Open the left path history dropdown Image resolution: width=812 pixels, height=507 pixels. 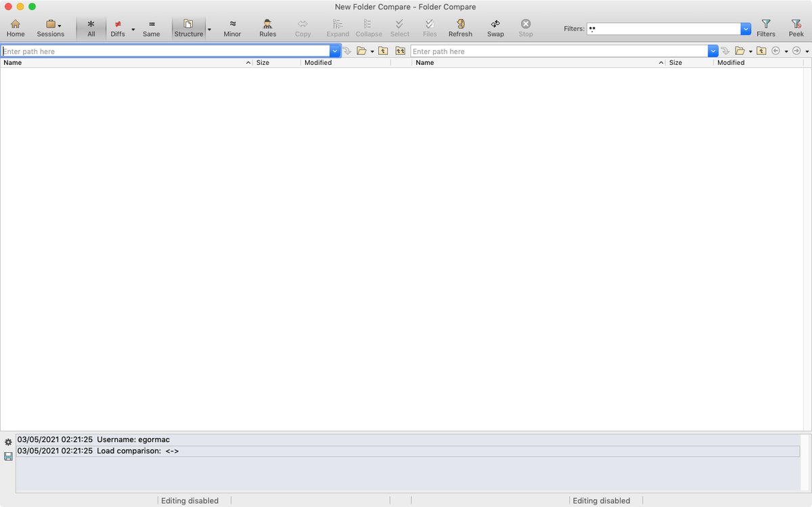pos(335,51)
